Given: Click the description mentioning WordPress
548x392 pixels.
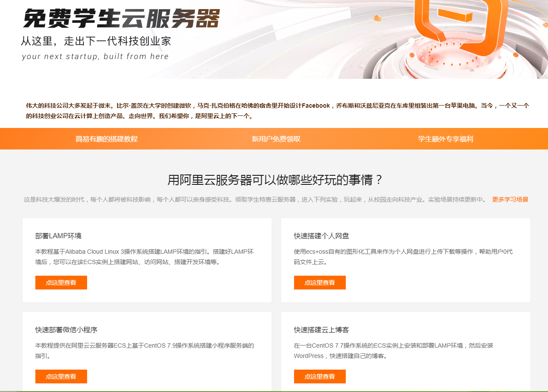Looking at the screenshot, I should tap(394, 351).
